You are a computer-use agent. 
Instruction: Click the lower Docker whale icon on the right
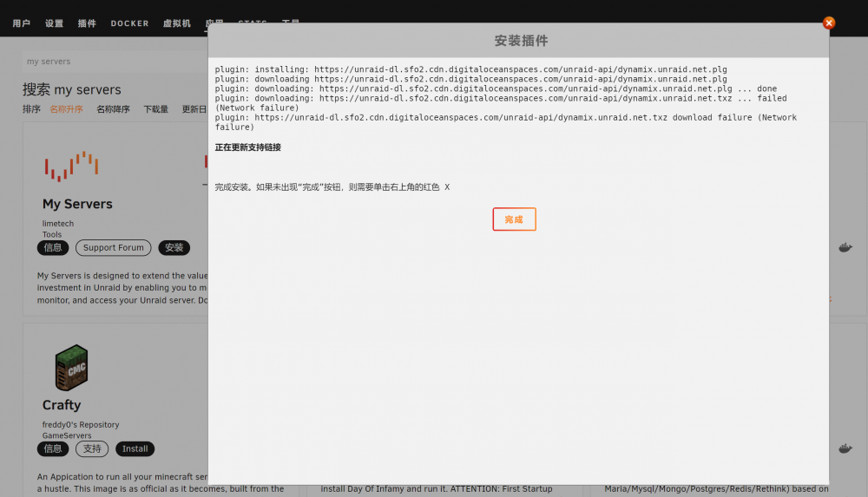coord(845,448)
